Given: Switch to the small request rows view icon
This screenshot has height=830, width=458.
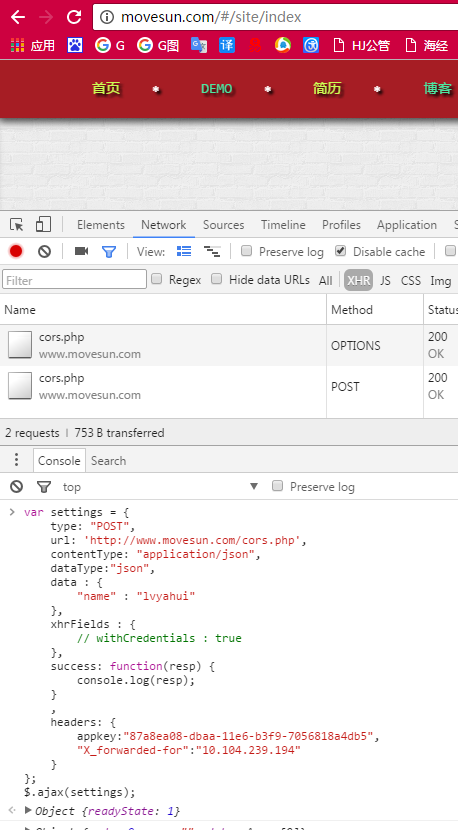Looking at the screenshot, I should coord(212,251).
